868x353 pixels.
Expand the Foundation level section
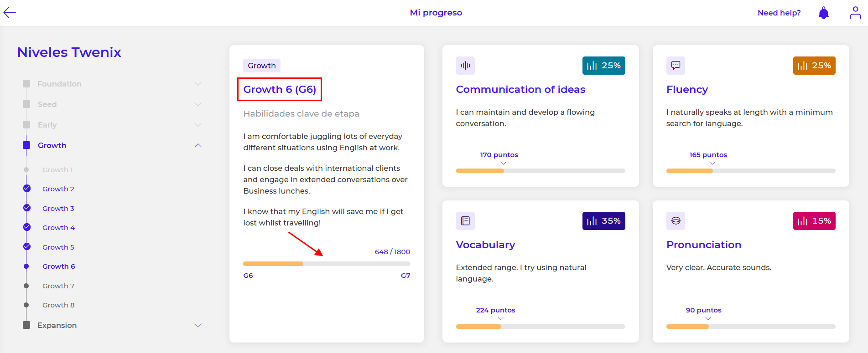(x=198, y=84)
